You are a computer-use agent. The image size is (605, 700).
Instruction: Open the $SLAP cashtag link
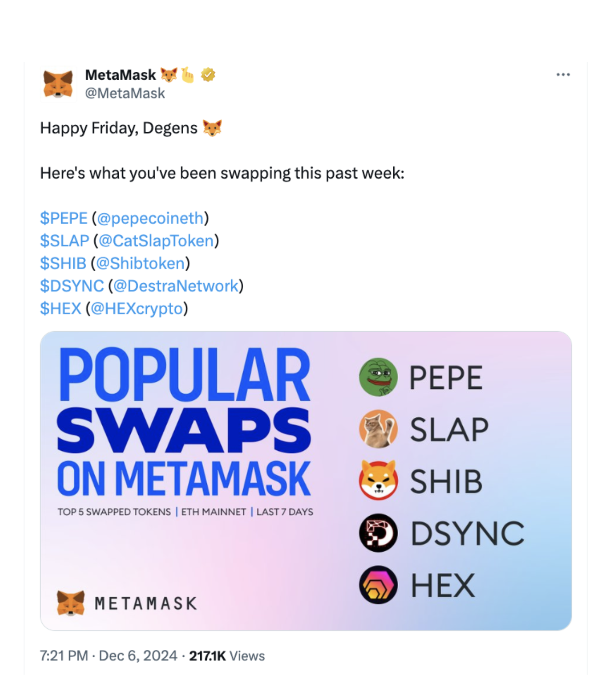click(x=64, y=240)
